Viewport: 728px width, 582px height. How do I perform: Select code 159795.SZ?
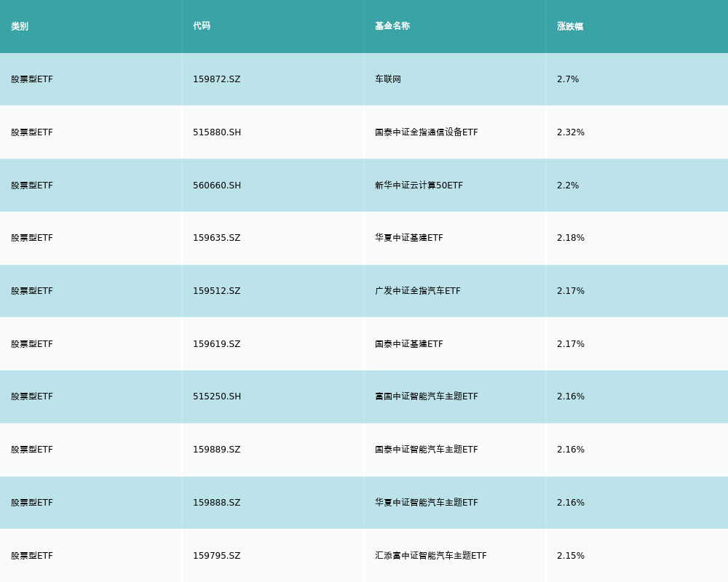217,556
